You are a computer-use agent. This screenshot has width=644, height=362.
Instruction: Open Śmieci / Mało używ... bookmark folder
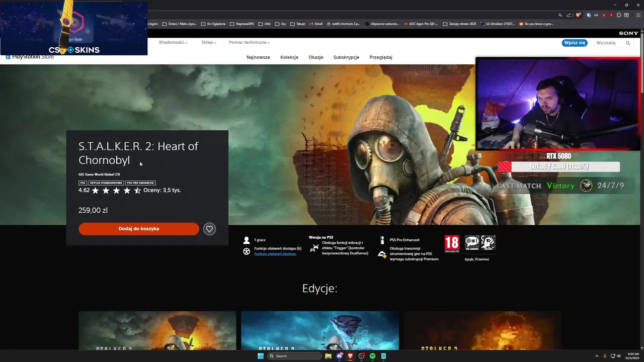click(180, 24)
